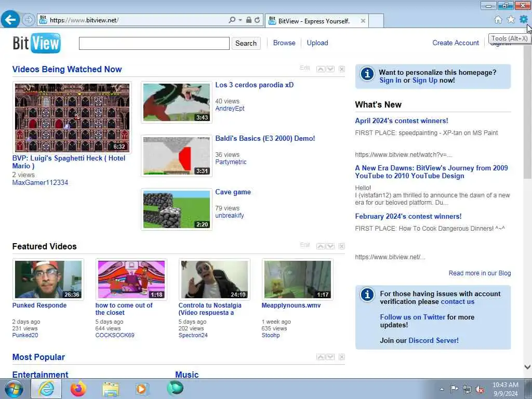Image resolution: width=532 pixels, height=399 pixels.
Task: Open Los 3 cerdos parodia thumbnail
Action: tap(177, 102)
